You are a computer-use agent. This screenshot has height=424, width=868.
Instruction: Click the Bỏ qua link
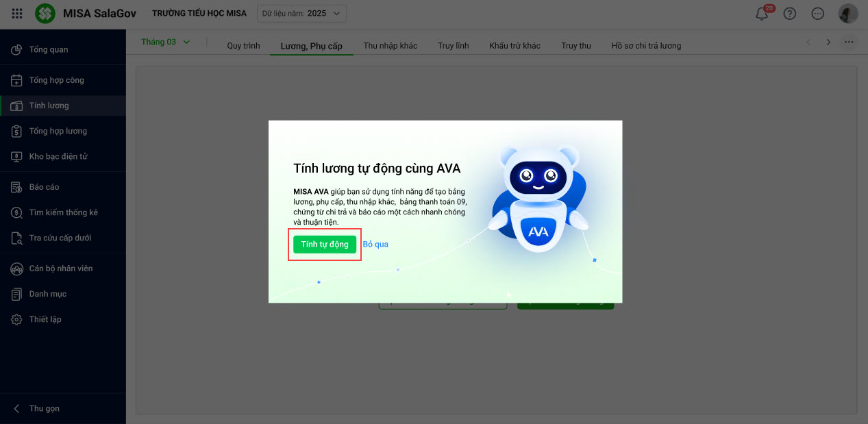coord(375,245)
